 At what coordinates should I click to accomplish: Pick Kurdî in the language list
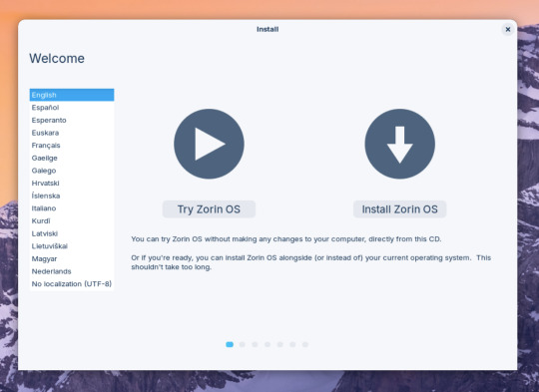pos(72,220)
